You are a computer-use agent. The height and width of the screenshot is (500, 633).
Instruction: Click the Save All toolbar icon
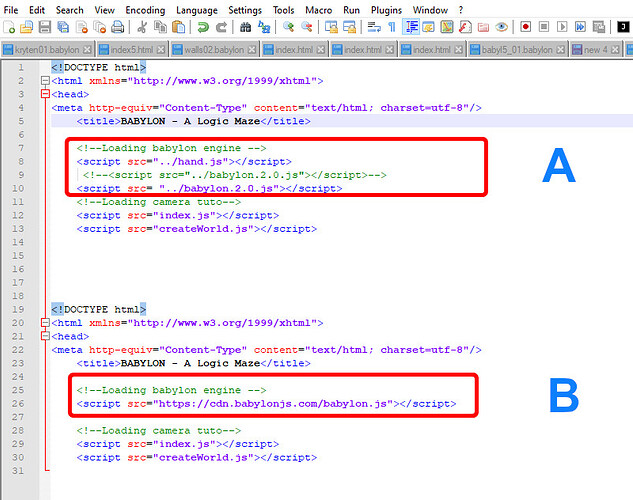tap(63, 27)
